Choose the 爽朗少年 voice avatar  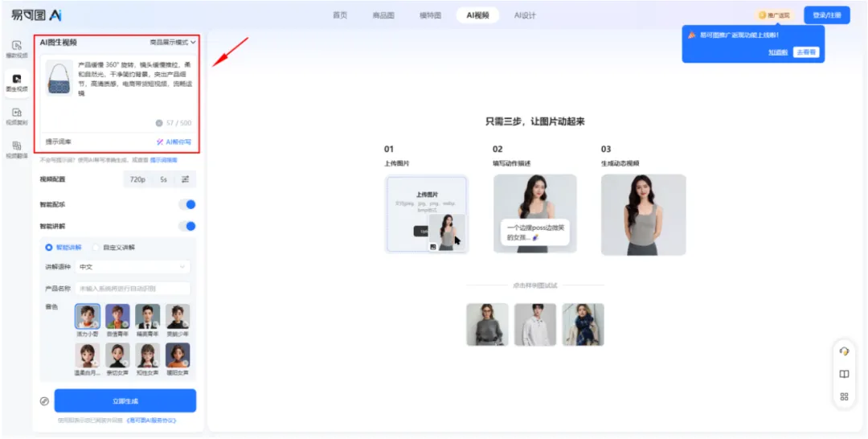pyautogui.click(x=178, y=318)
